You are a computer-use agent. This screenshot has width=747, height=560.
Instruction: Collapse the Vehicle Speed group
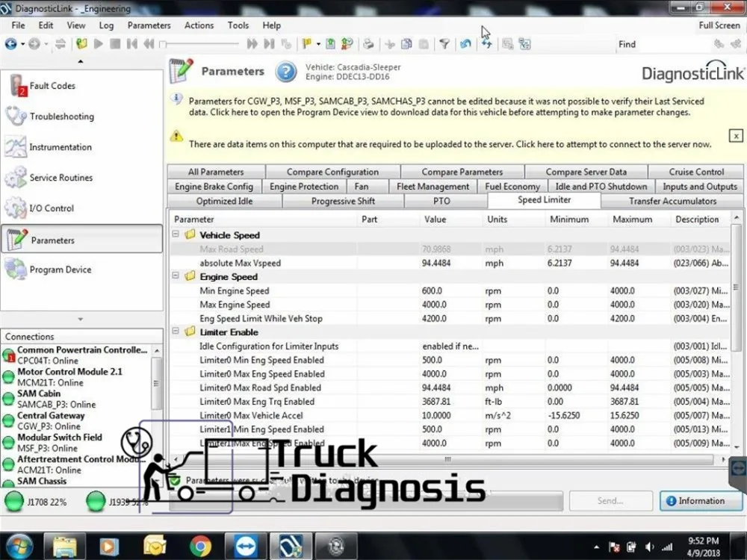[176, 234]
